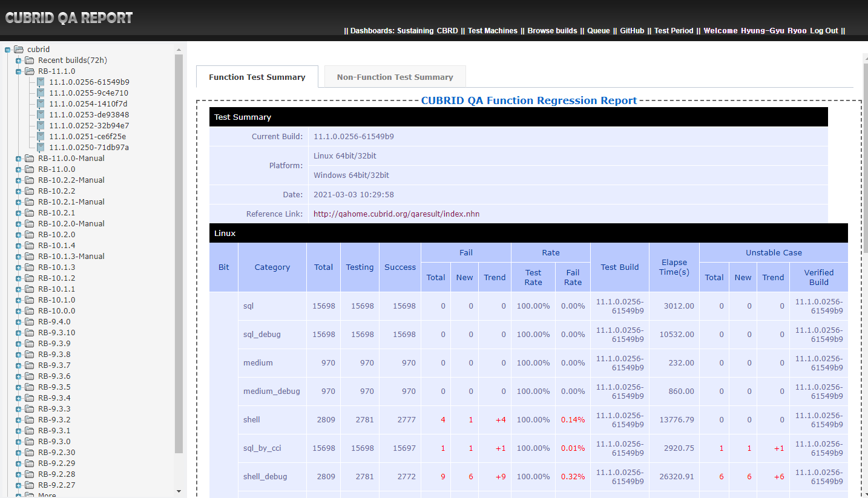This screenshot has width=868, height=498.
Task: Open the Queue page from top navigation
Action: 599,31
